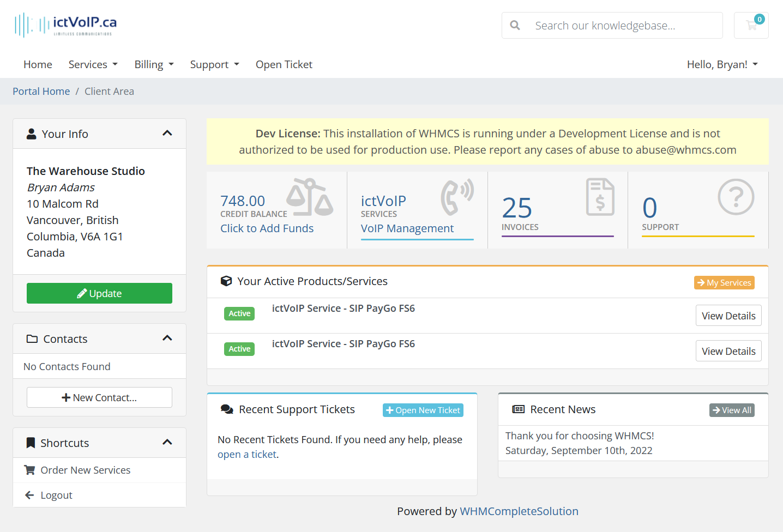Click the cart icon next to Order New Services
This screenshot has height=532, width=783.
pyautogui.click(x=29, y=470)
